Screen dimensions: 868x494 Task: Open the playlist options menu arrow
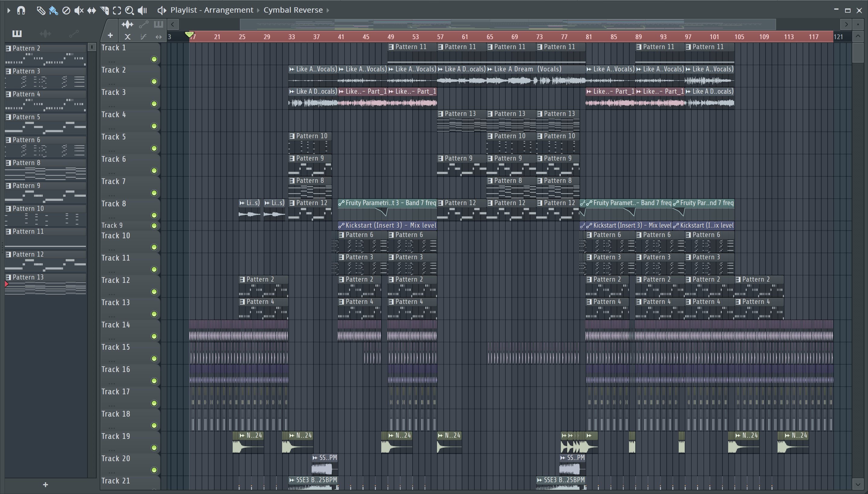click(9, 10)
